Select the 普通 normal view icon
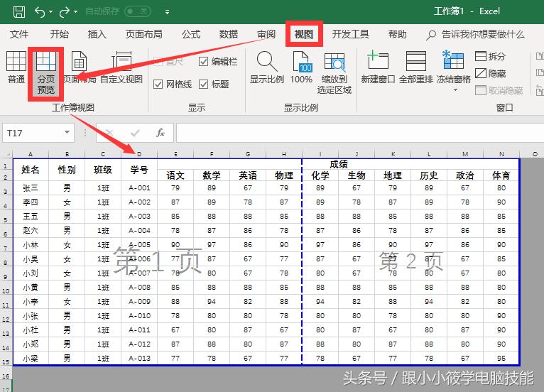The width and height of the screenshot is (544, 392). coord(16,67)
